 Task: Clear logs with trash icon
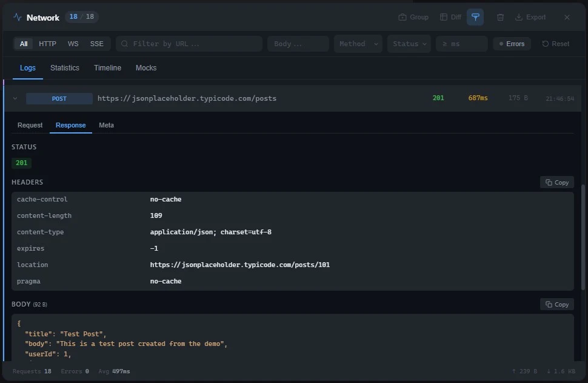(x=500, y=17)
